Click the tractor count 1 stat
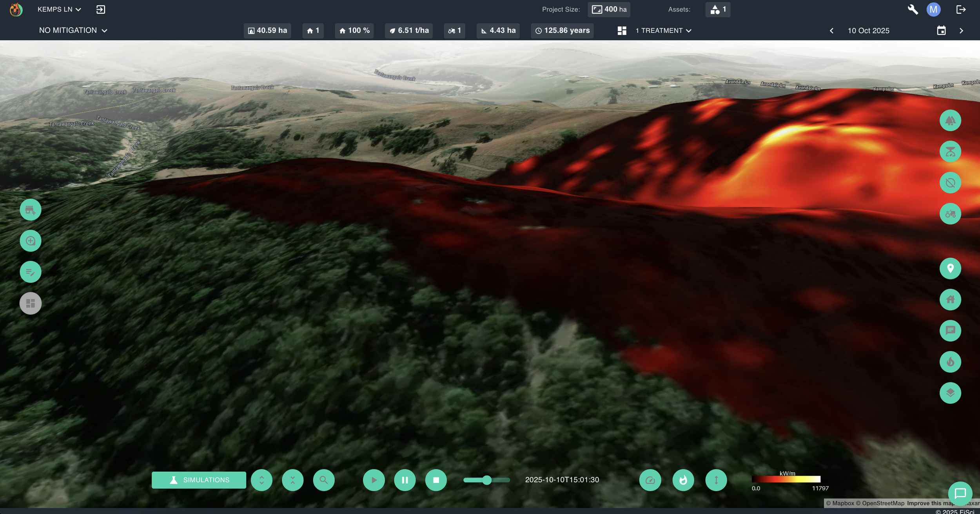The width and height of the screenshot is (980, 514). click(x=455, y=31)
